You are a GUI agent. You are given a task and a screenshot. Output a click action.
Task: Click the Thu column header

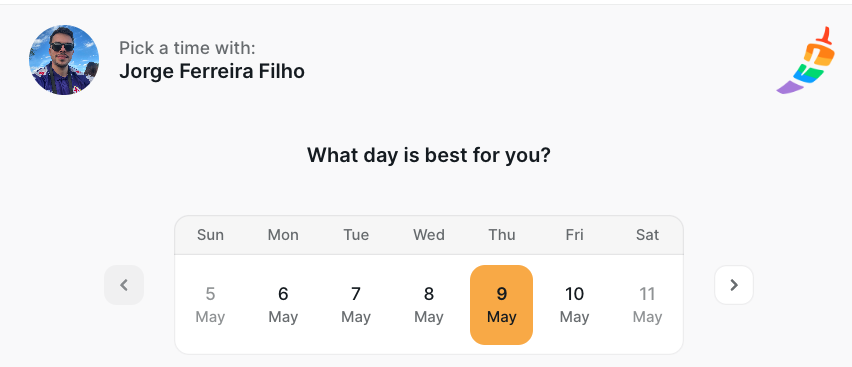(502, 235)
